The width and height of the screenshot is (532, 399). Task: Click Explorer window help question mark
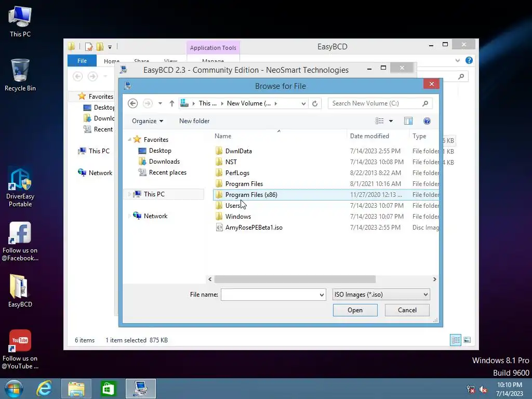tap(469, 60)
